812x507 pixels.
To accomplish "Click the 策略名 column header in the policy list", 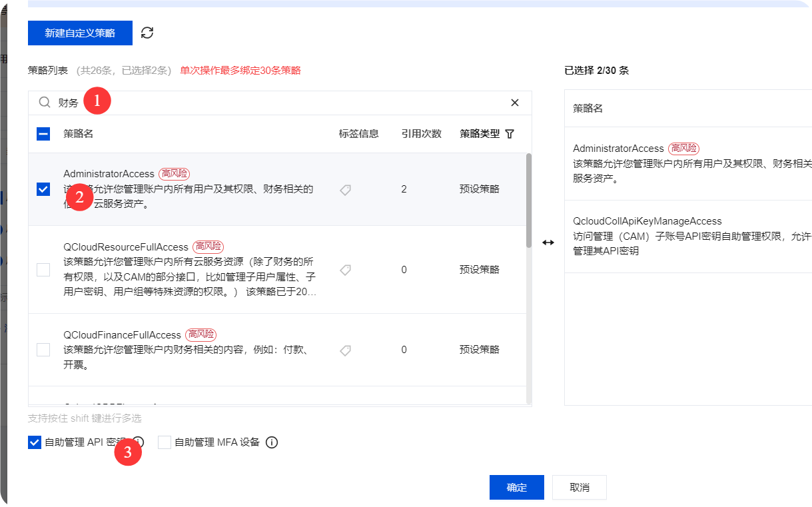I will coord(79,134).
